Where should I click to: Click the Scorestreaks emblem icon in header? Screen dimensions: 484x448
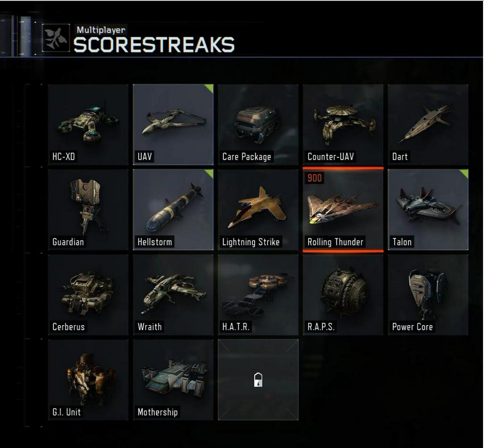56,38
